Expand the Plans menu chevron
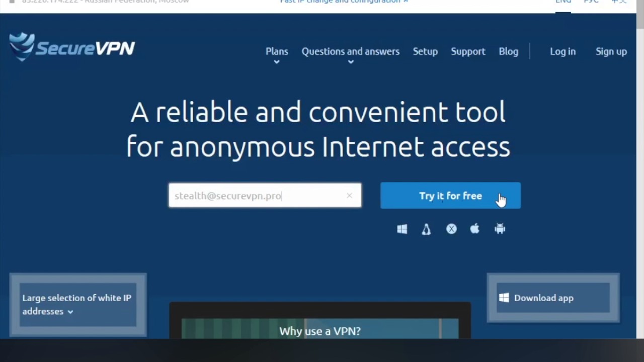This screenshot has width=644, height=362. click(276, 62)
